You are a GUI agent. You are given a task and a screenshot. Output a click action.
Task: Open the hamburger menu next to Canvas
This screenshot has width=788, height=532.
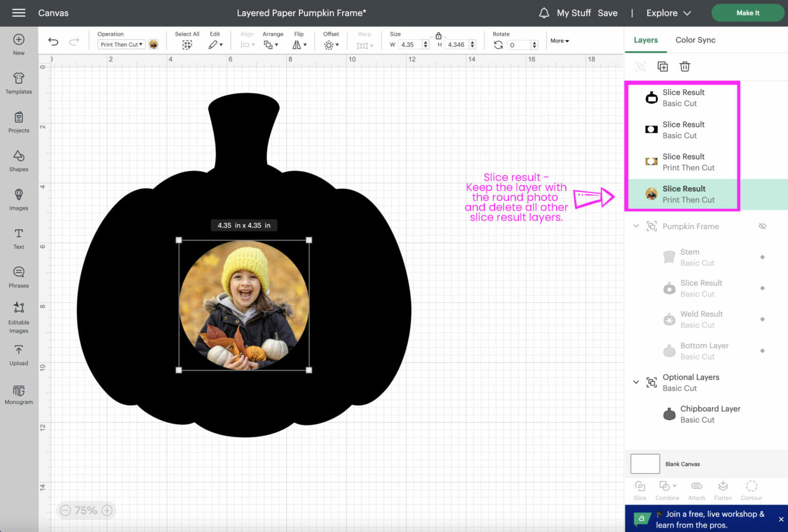(19, 13)
